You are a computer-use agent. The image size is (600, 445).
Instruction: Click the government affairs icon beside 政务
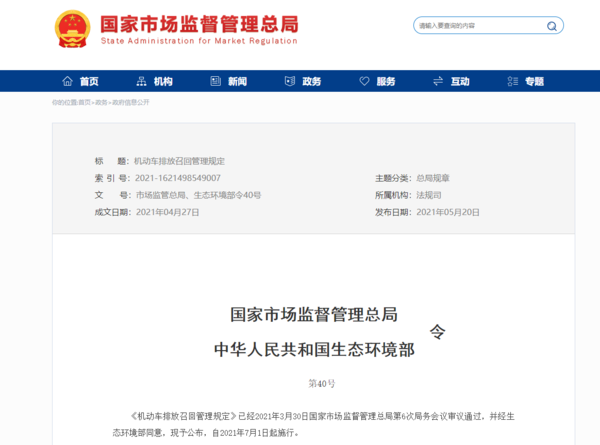pyautogui.click(x=290, y=81)
